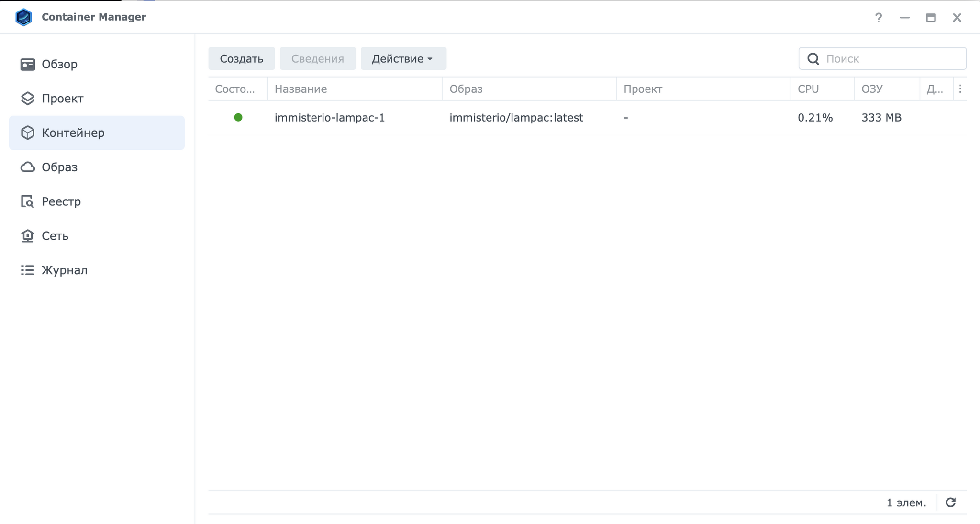Sort by ОЗУ column header
The width and height of the screenshot is (980, 524).
coord(872,89)
